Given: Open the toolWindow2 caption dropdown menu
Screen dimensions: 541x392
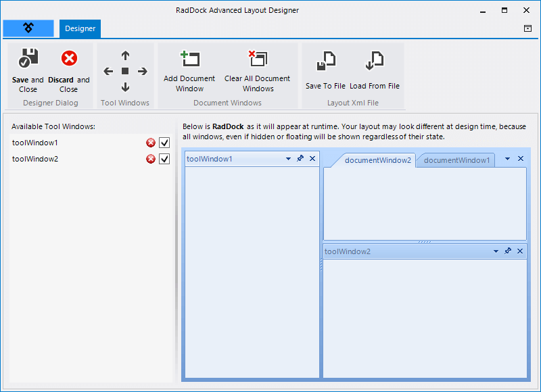Looking at the screenshot, I should tap(496, 251).
